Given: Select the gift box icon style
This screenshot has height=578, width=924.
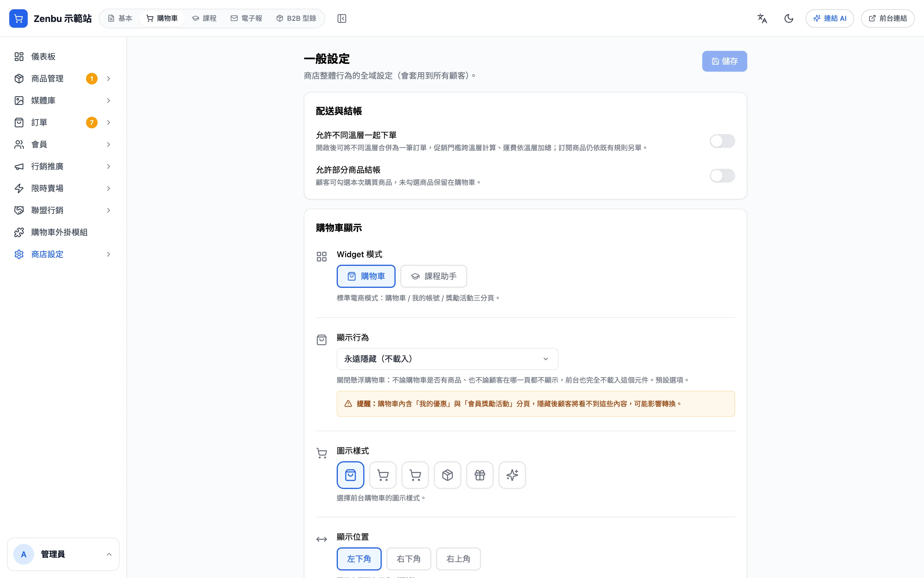Looking at the screenshot, I should click(480, 475).
